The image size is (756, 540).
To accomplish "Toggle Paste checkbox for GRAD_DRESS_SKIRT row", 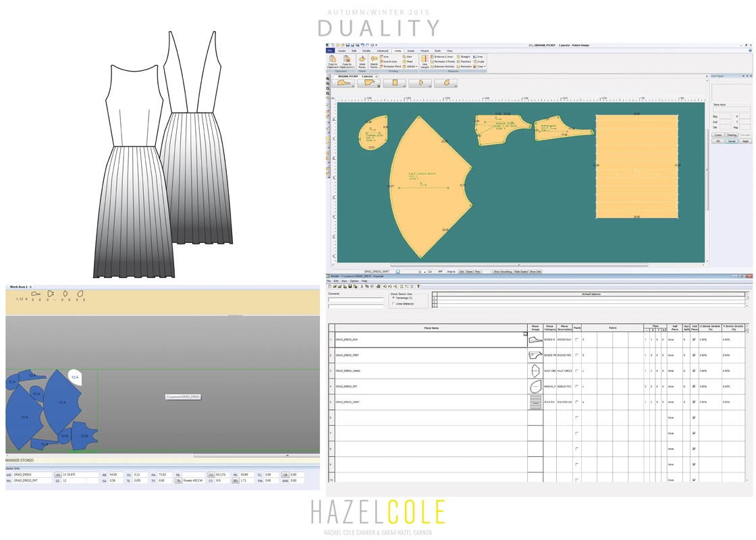I will click(x=576, y=402).
